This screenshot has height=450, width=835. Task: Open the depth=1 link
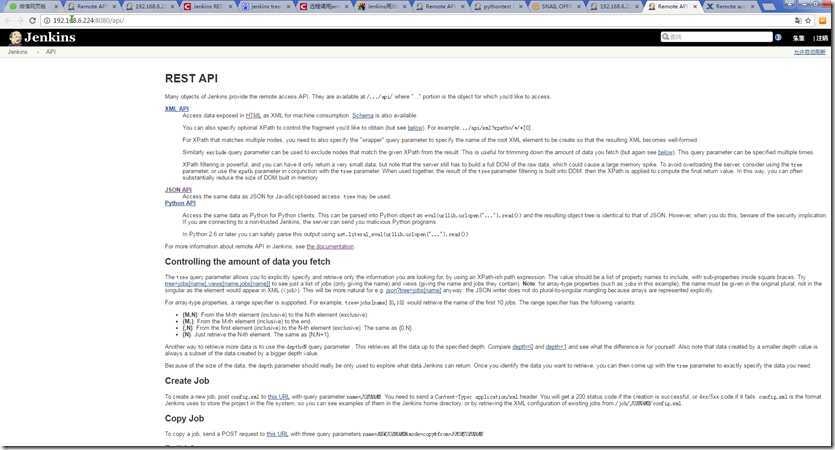(556, 347)
